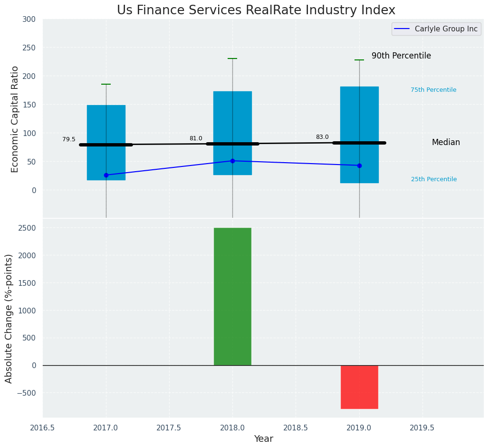Click the 90th Percentile annotation label

pyautogui.click(x=401, y=56)
